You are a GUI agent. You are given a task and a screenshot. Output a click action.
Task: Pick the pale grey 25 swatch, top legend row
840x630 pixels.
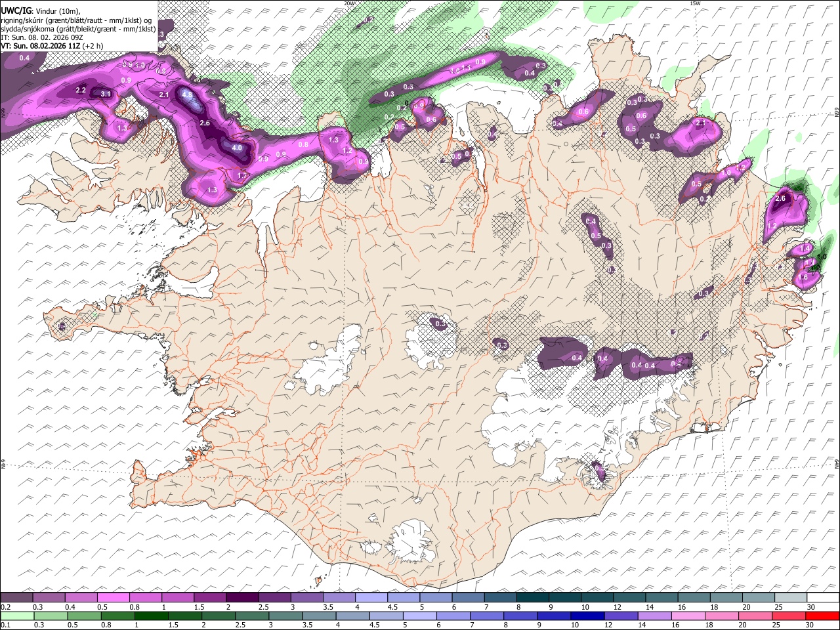pos(790,598)
